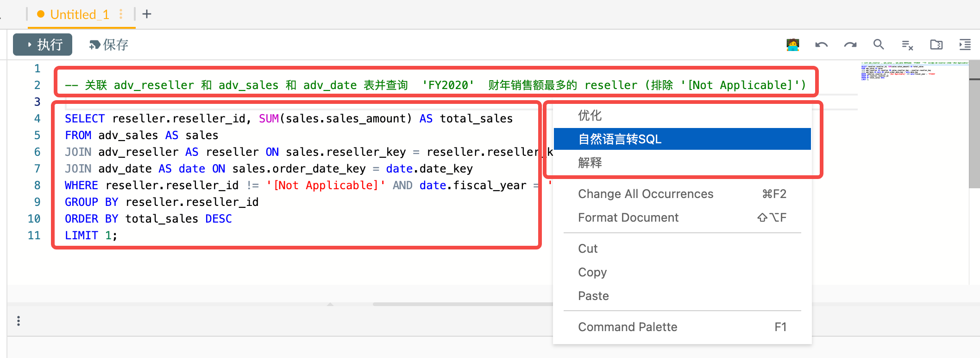
Task: Choose 解释 in the context menu
Action: click(x=590, y=163)
